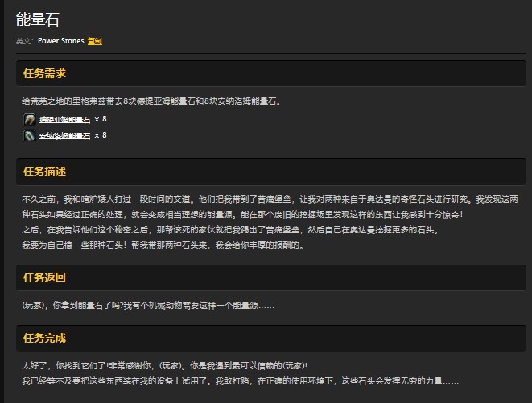Click the quest requirement sentence about 里格弗兹

pyautogui.click(x=151, y=101)
